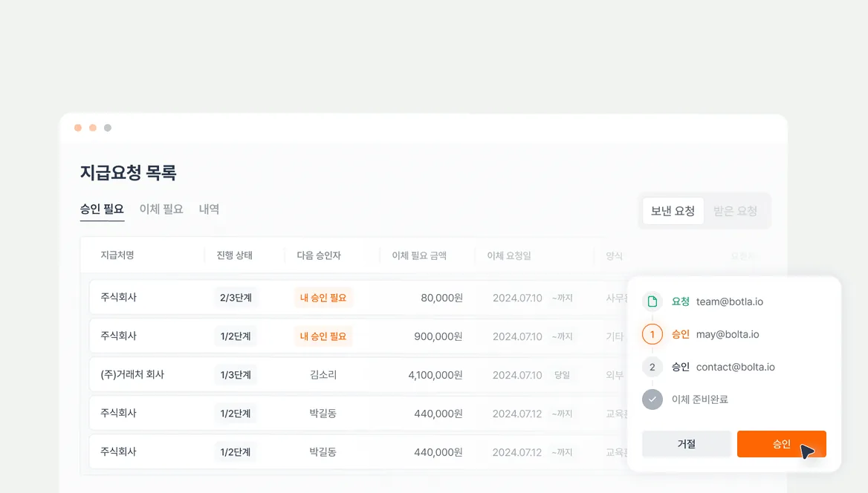The height and width of the screenshot is (493, 868).
Task: Click the 2/3단계 progress status badge
Action: tap(236, 298)
